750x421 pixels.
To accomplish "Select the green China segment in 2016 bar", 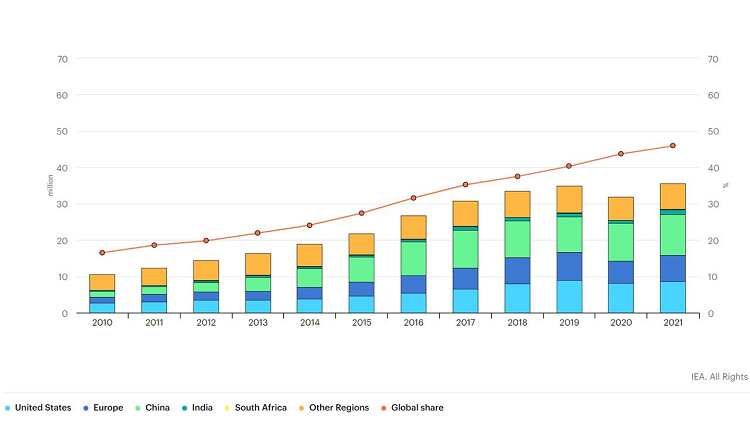I will pos(413,258).
